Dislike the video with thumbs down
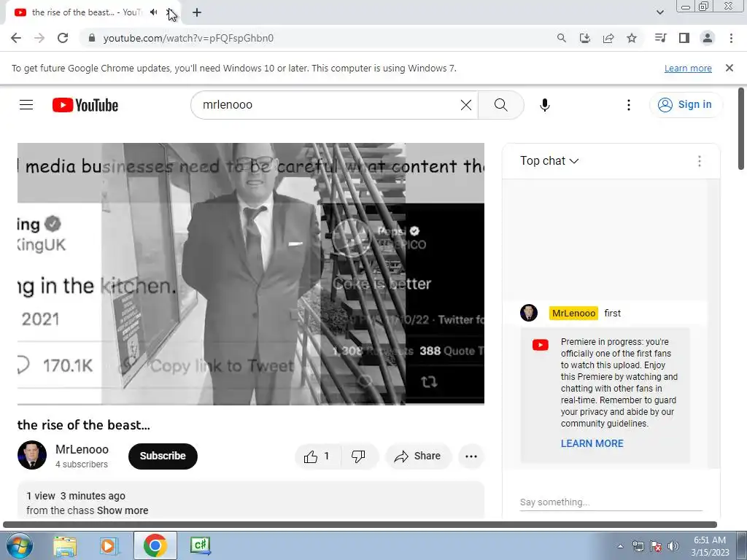The height and width of the screenshot is (560, 747). point(359,456)
